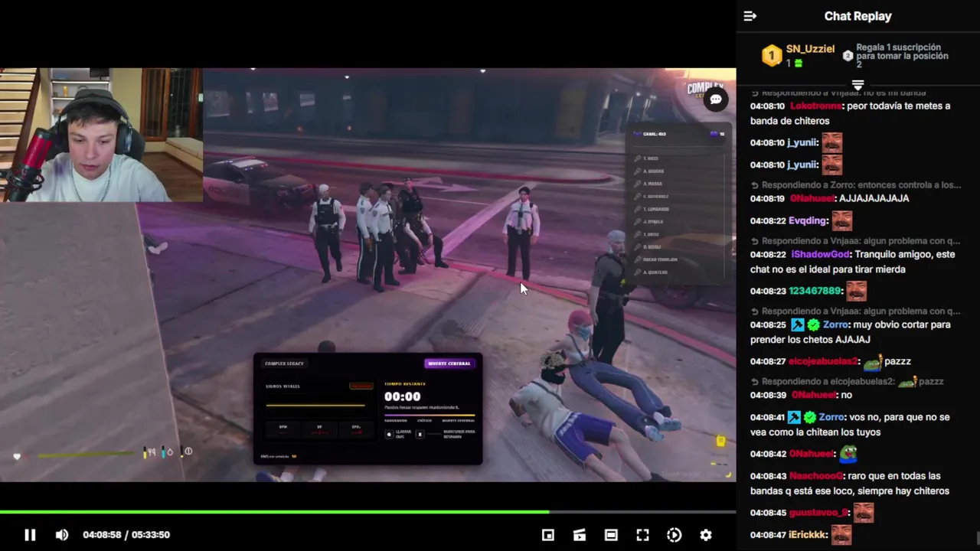Toggle theater mode icon
Image resolution: width=980 pixels, height=551 pixels.
[611, 535]
